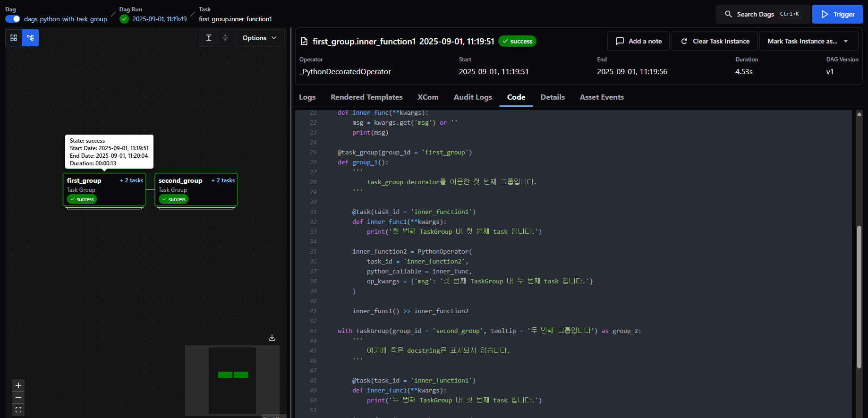Open the Asset Events tab

pyautogui.click(x=602, y=97)
